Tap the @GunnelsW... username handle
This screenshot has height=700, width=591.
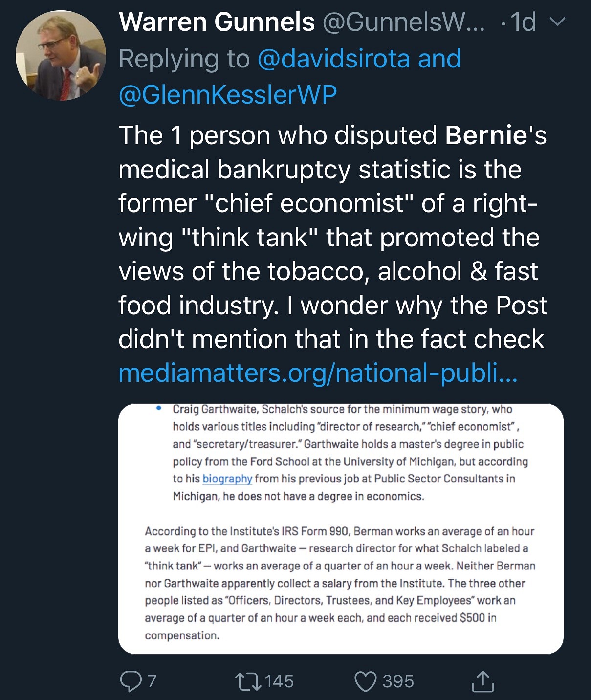point(403,22)
